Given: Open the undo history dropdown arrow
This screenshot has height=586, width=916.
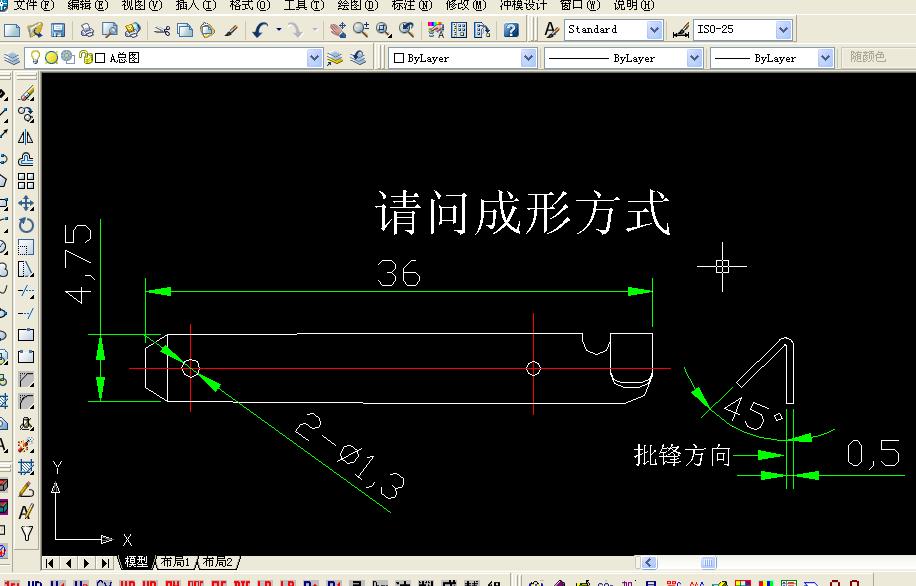Looking at the screenshot, I should click(279, 29).
